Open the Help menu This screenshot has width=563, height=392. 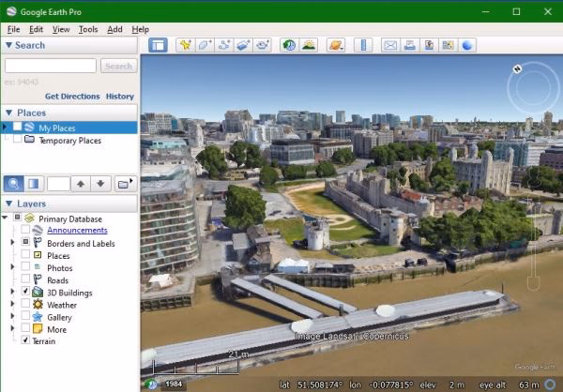click(141, 29)
